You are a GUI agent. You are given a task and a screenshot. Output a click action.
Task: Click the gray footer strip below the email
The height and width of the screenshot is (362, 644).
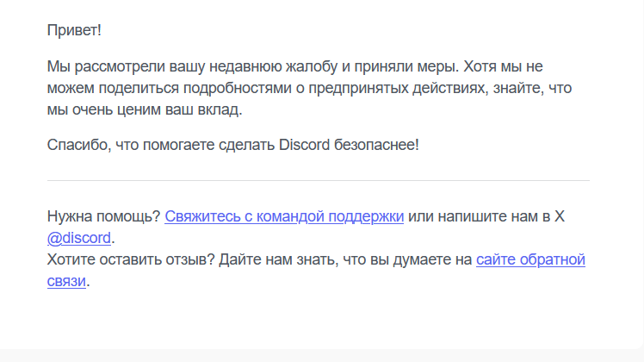coord(322,356)
